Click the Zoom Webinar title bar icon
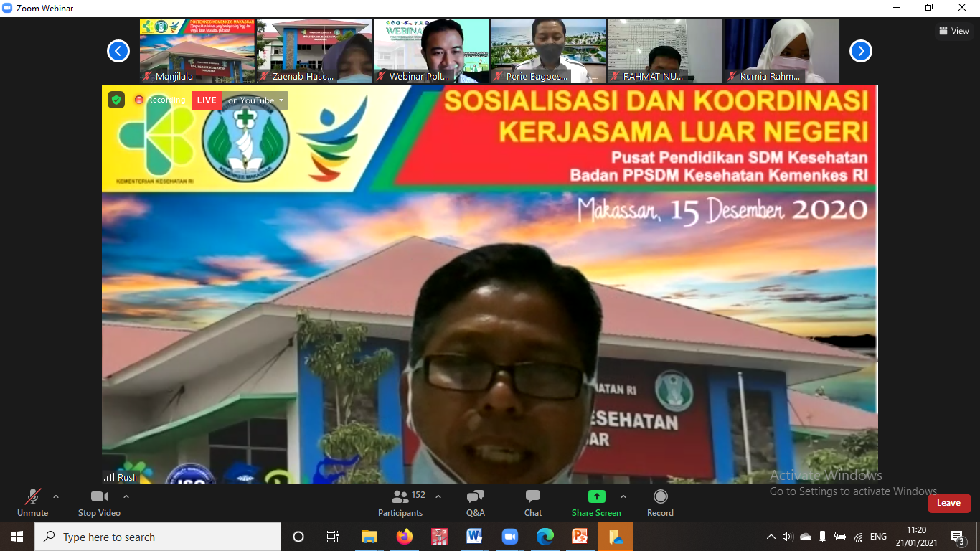The width and height of the screenshot is (980, 551). tap(8, 8)
